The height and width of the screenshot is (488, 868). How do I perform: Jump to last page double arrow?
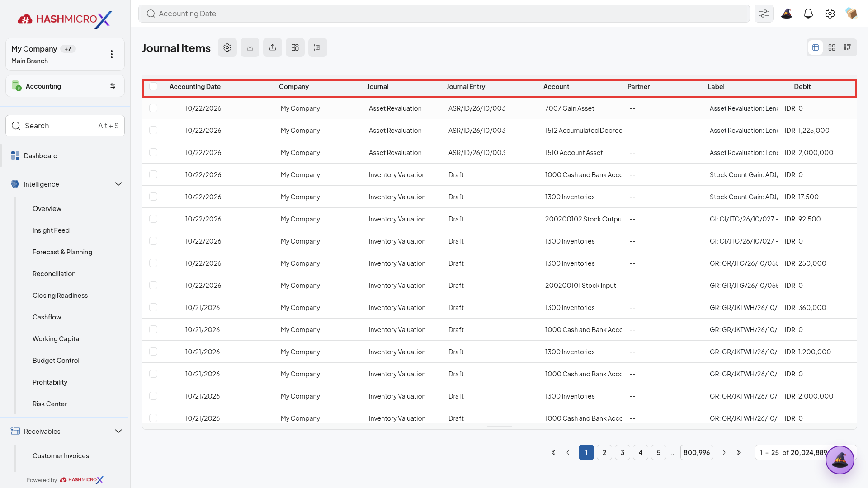739,452
